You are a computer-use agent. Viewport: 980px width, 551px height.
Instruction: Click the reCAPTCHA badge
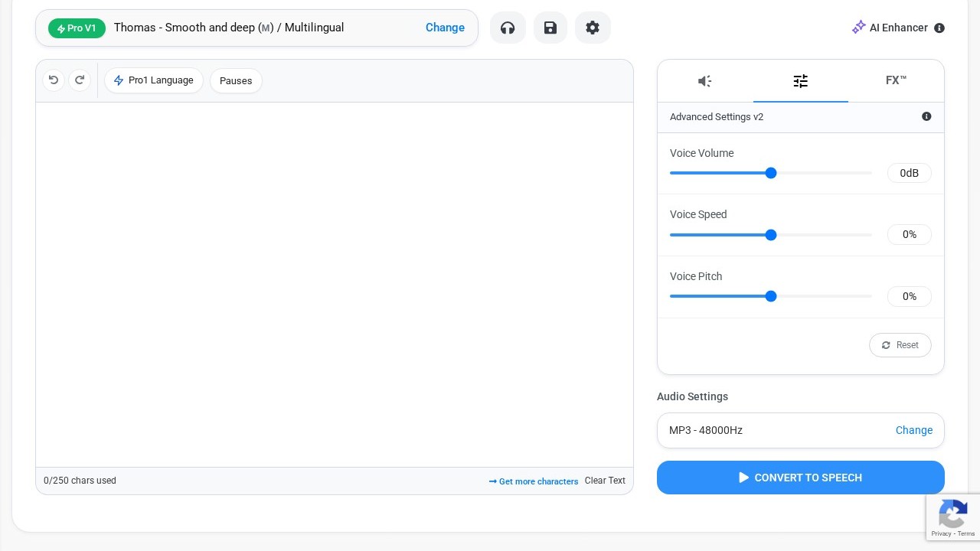pyautogui.click(x=952, y=517)
